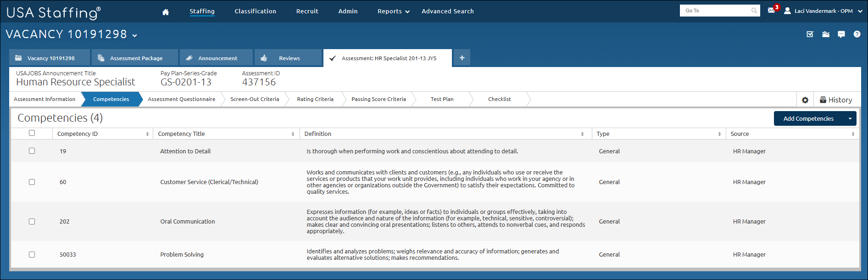Image resolution: width=868 pixels, height=280 pixels.
Task: Open the checklist tasks icon near the vacancy header
Action: (810, 34)
